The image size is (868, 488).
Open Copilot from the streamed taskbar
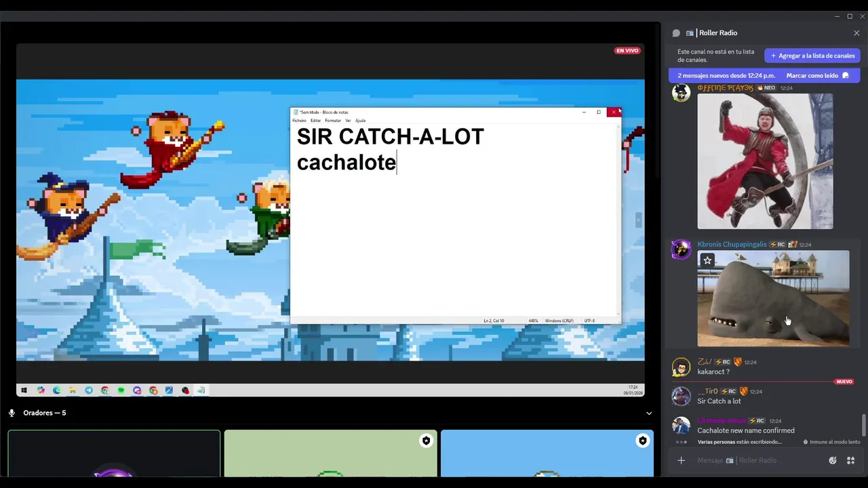click(41, 390)
